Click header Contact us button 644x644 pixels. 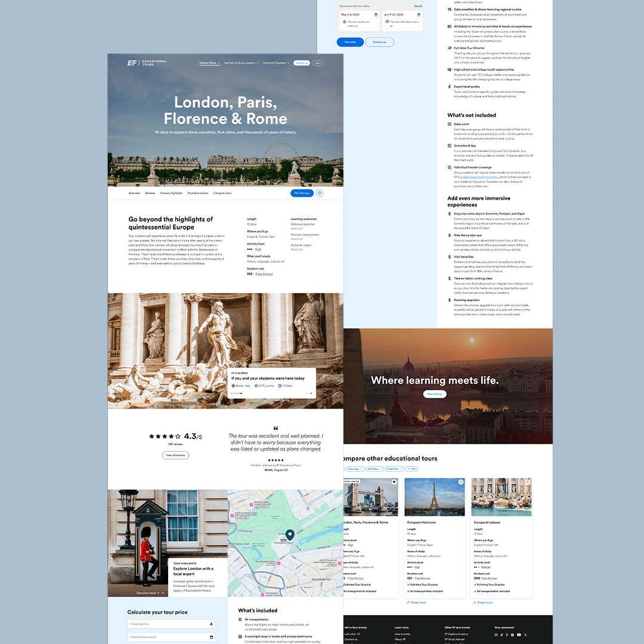[x=302, y=63]
